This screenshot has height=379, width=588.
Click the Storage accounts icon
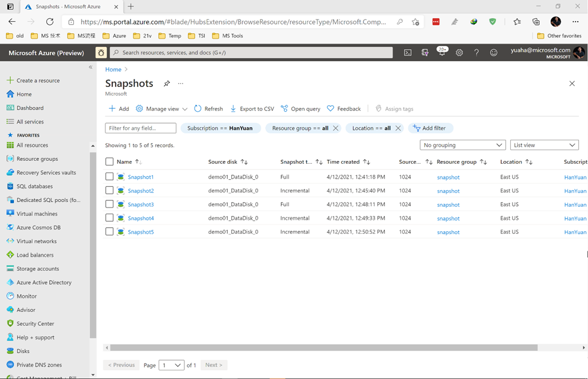point(10,269)
